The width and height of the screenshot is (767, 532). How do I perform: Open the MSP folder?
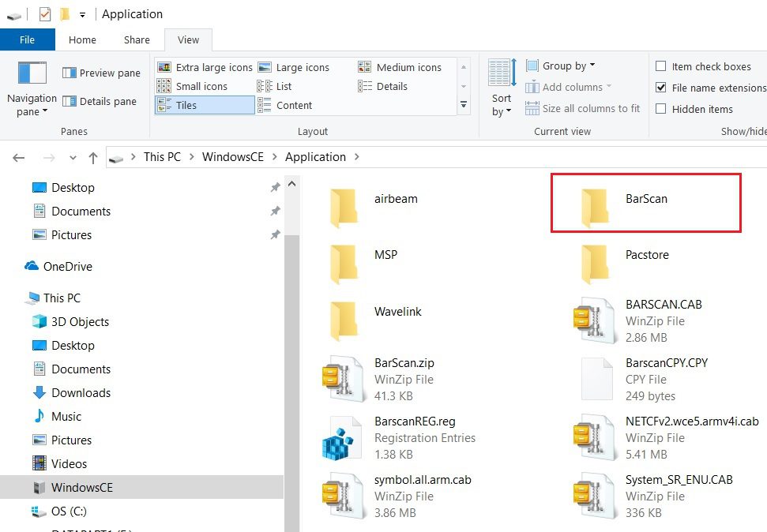pyautogui.click(x=344, y=264)
